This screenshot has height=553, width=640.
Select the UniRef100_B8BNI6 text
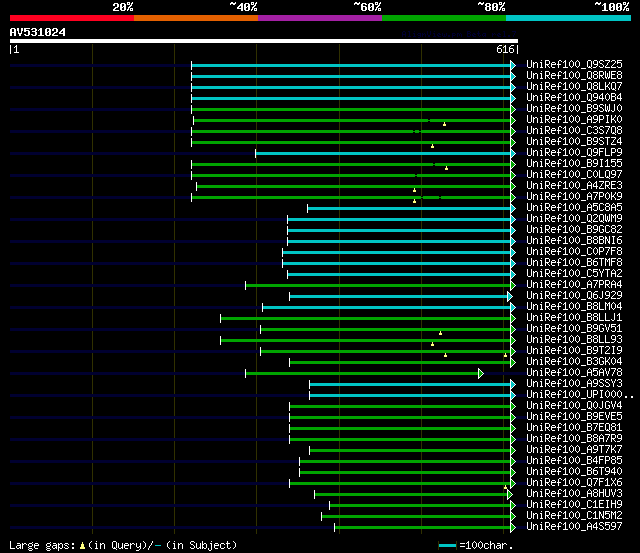[574, 241]
